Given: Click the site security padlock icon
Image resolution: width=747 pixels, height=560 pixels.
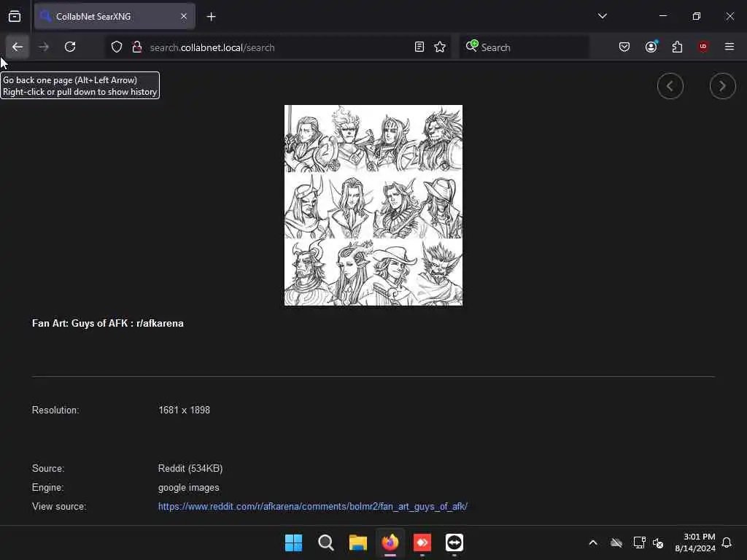Looking at the screenshot, I should (x=137, y=47).
